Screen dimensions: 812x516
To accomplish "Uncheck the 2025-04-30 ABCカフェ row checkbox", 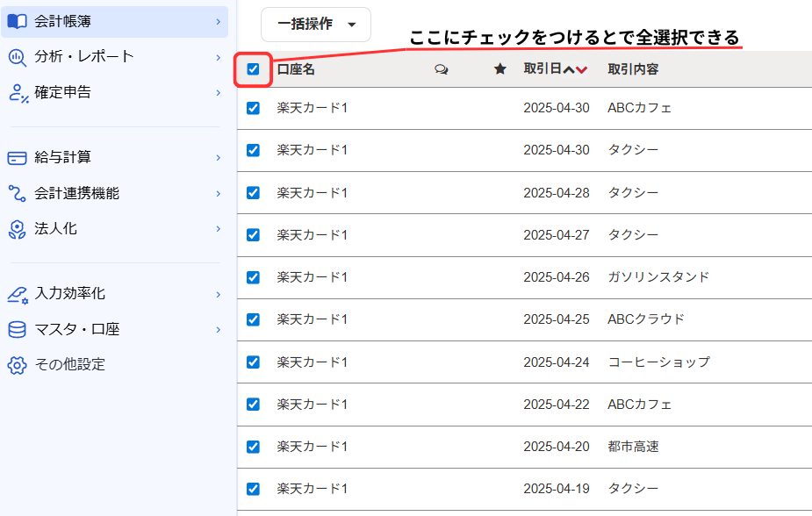I will pyautogui.click(x=254, y=108).
